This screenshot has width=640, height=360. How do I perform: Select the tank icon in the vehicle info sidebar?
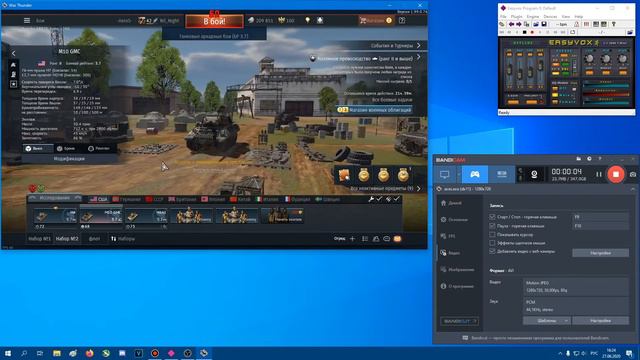(13, 65)
